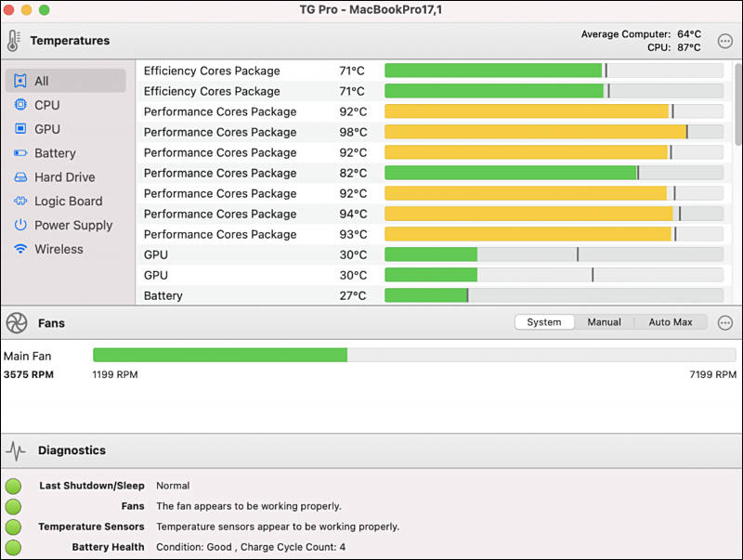Click the 1199 RPM minimum speed label
743x560 pixels.
(115, 374)
